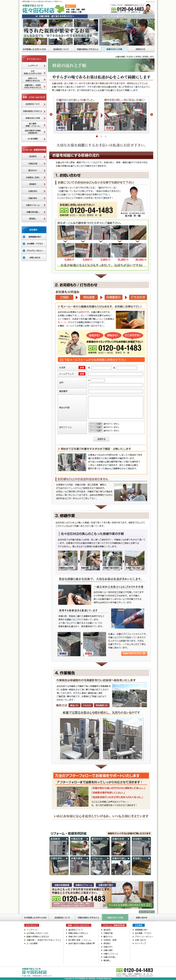Click the 見積書提示 flow step label
The height and width of the screenshot is (980, 176).
(113, 297)
